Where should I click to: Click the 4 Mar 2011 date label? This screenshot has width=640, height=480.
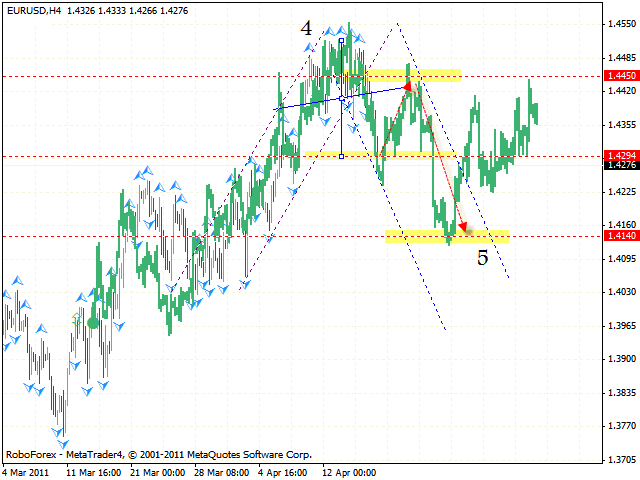[24, 468]
